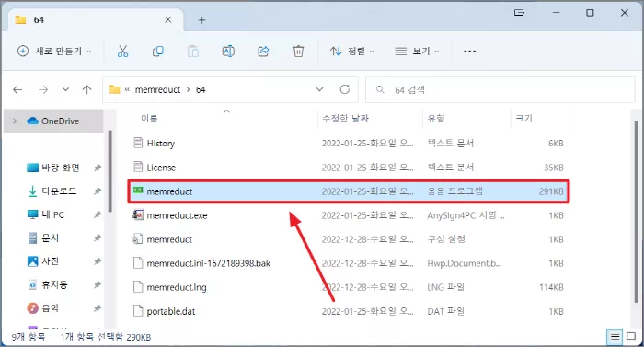Click the navigation pane scrollbar
Screen dimensions: 644x347
click(109, 171)
